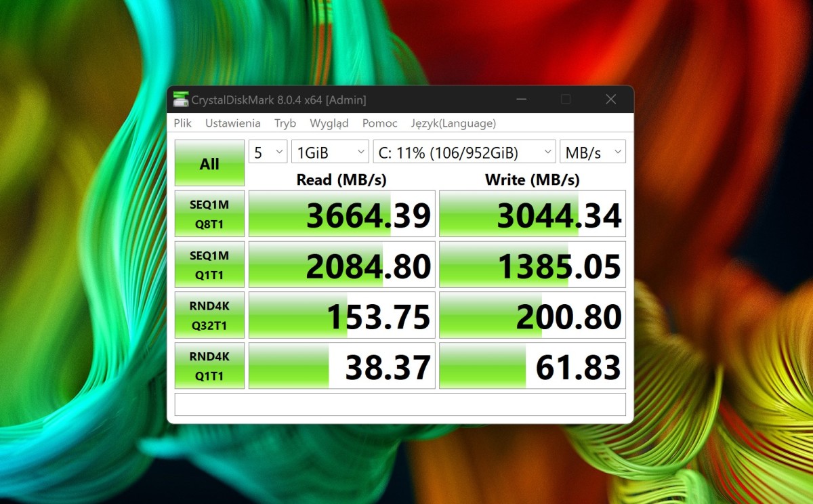Expand the test count dropdown showing 5
Screen dimensions: 813x504
click(x=268, y=152)
